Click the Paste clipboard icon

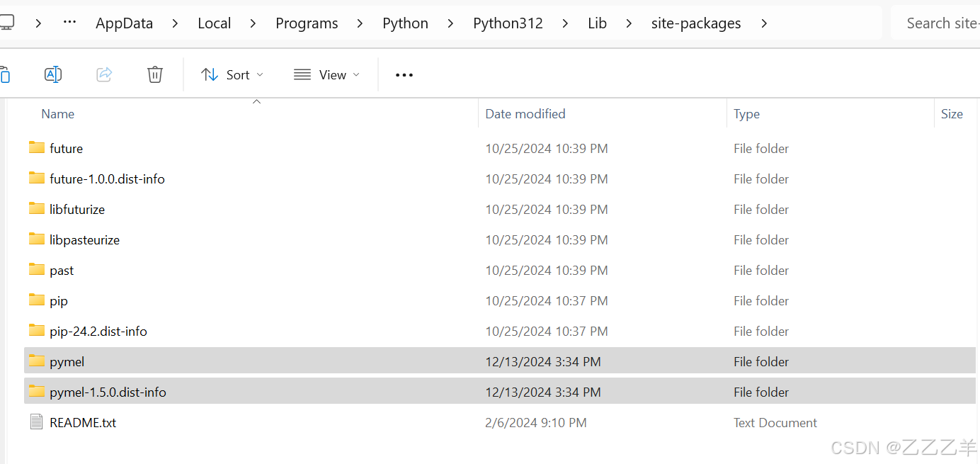(x=4, y=74)
